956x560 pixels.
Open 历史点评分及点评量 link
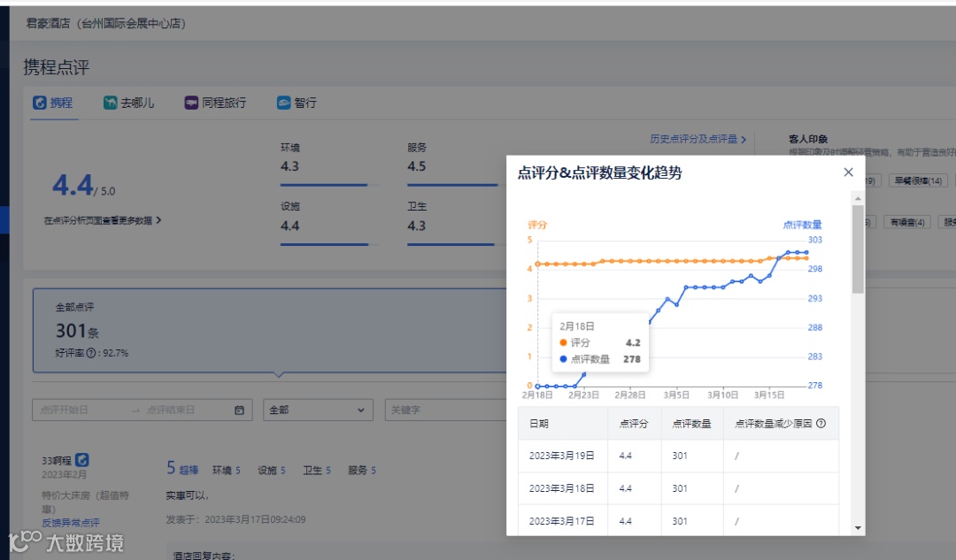coord(698,139)
